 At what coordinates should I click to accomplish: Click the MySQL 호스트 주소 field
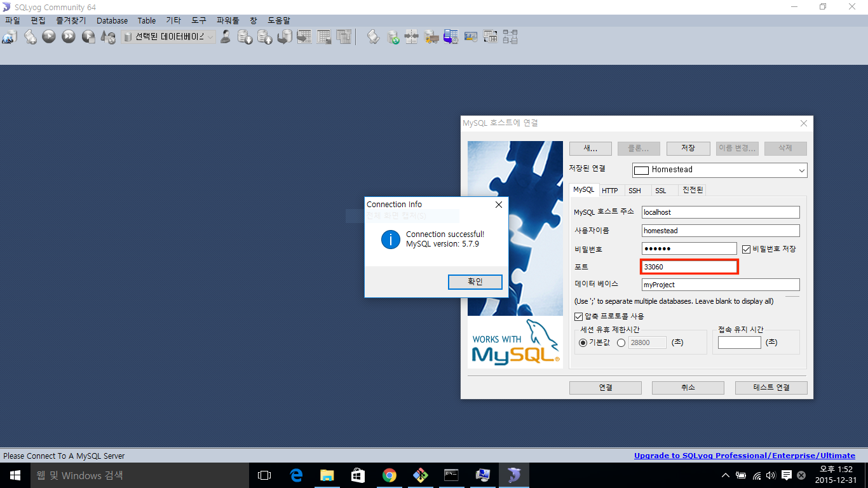point(721,212)
